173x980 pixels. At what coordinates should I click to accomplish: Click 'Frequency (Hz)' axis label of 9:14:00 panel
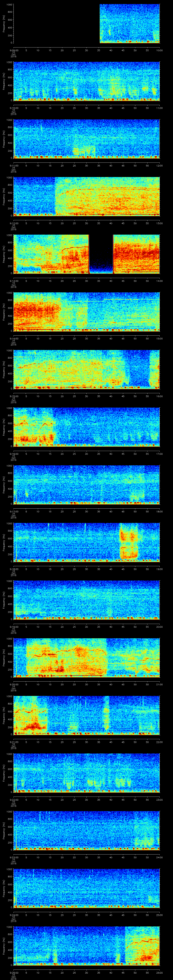(x=4, y=312)
